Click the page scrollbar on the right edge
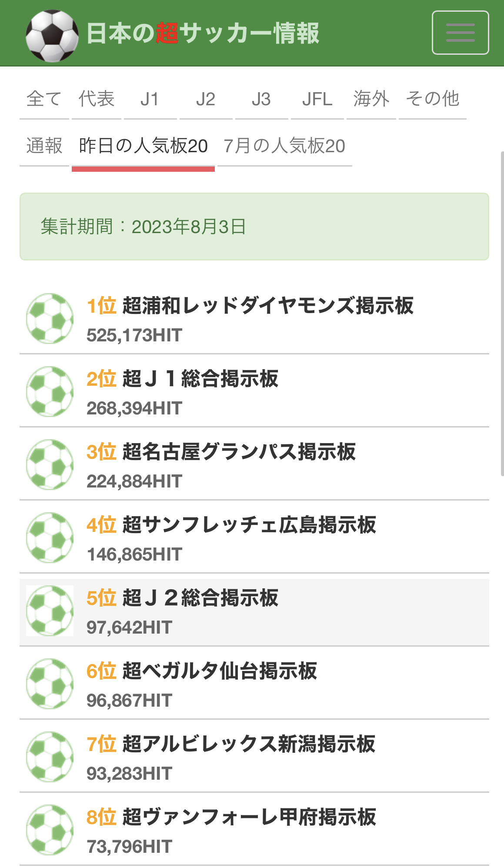This screenshot has width=504, height=868. pyautogui.click(x=502, y=313)
